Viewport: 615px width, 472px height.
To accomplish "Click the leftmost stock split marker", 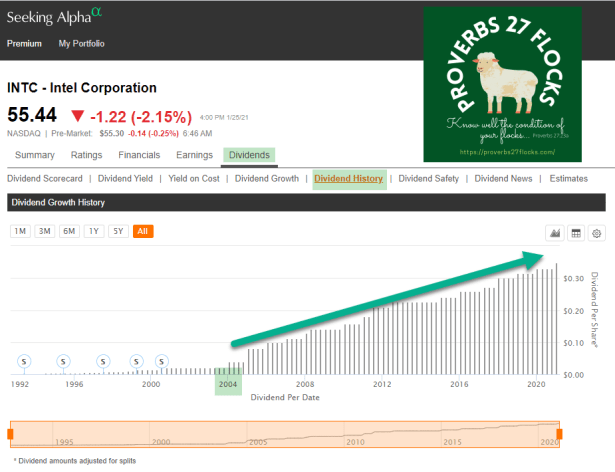I will (x=25, y=360).
